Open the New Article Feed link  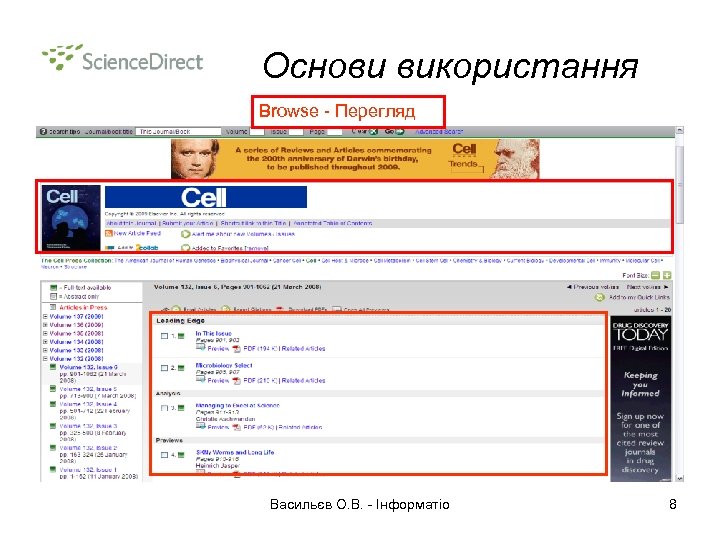coord(137,234)
